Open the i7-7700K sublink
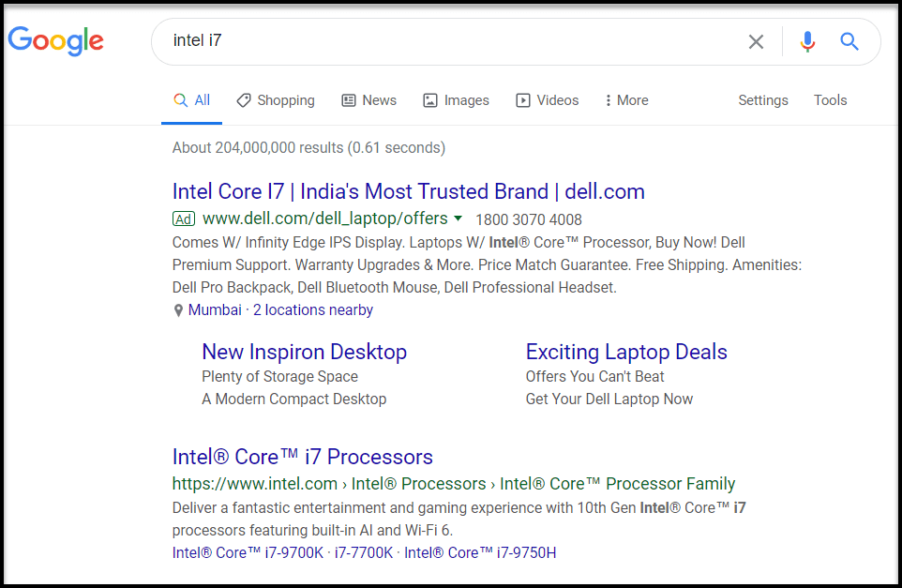Image resolution: width=902 pixels, height=588 pixels. [364, 552]
